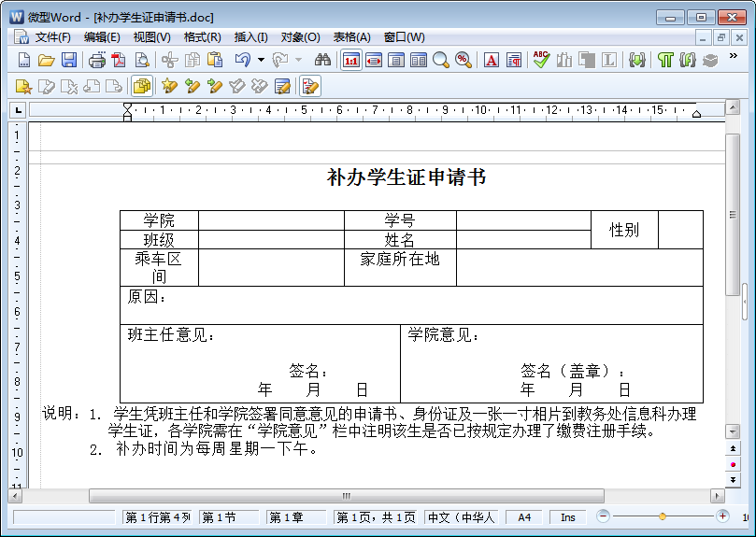Click the grayed accept revision check-pencil icon

coord(236,87)
